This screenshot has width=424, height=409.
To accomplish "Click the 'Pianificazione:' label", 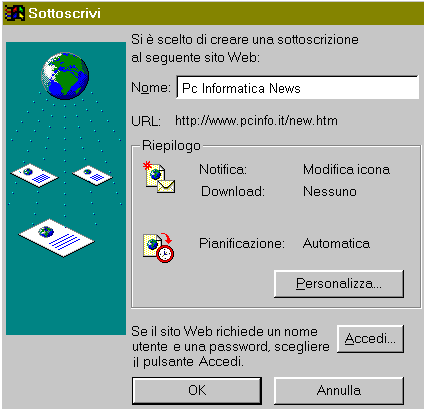I will tap(242, 243).
